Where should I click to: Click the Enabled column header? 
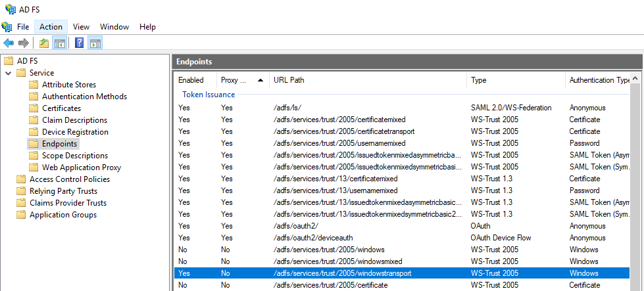(195, 80)
